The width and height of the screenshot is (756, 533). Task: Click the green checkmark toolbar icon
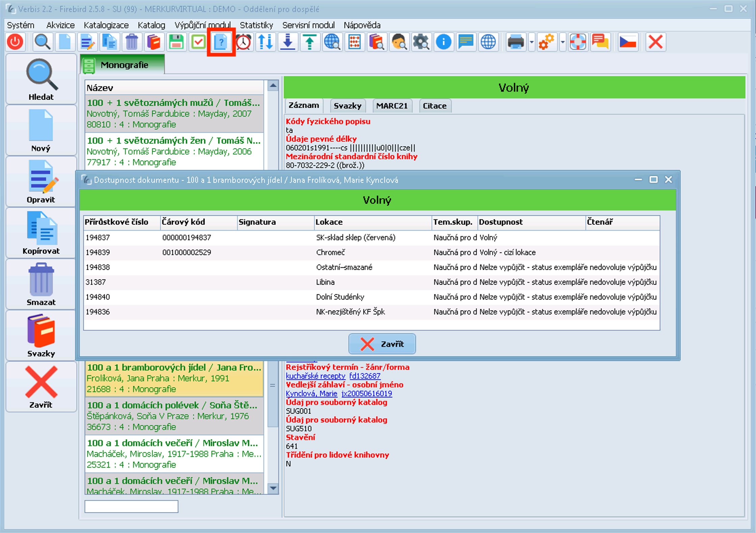199,42
